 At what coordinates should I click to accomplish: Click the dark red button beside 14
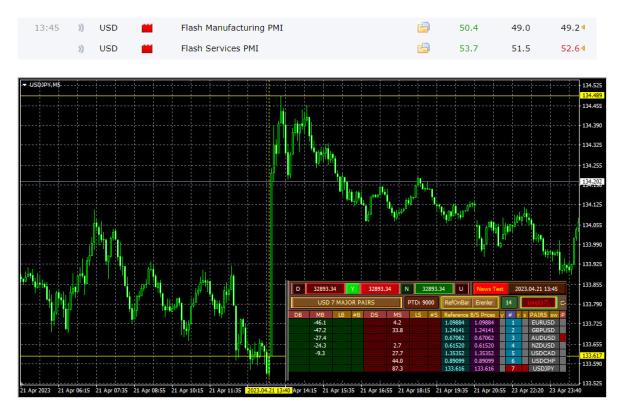(538, 302)
